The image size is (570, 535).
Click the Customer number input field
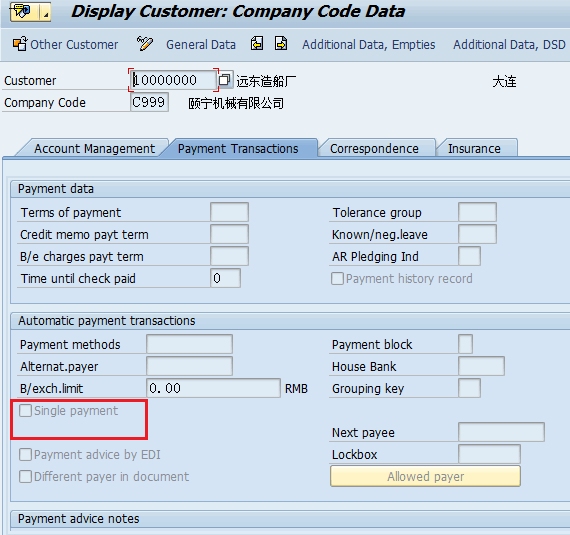(x=173, y=80)
